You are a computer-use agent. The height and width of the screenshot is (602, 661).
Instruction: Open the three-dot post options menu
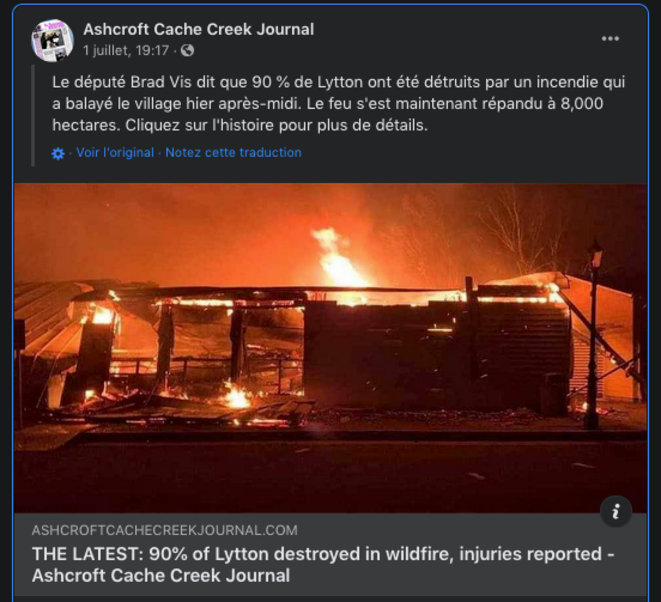(610, 39)
